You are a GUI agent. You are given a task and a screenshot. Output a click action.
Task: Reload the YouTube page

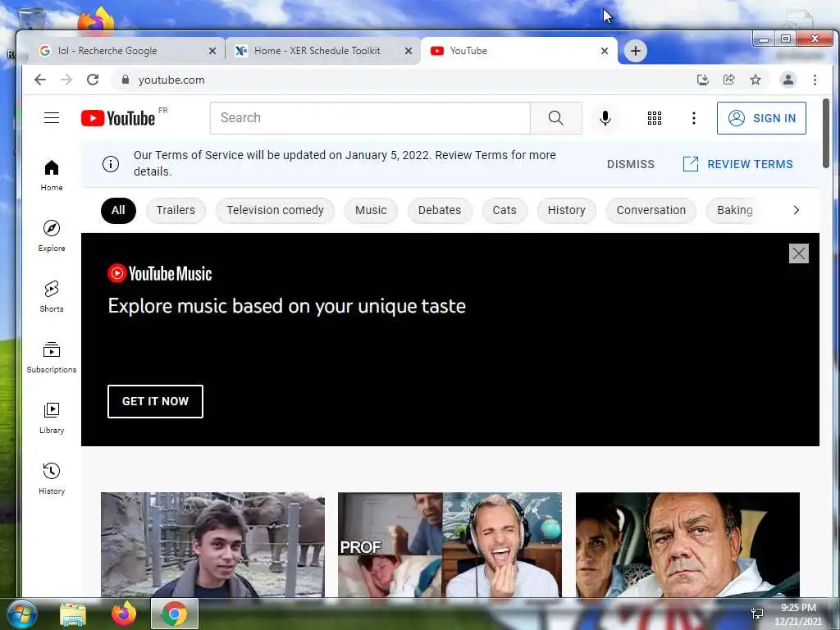point(93,80)
